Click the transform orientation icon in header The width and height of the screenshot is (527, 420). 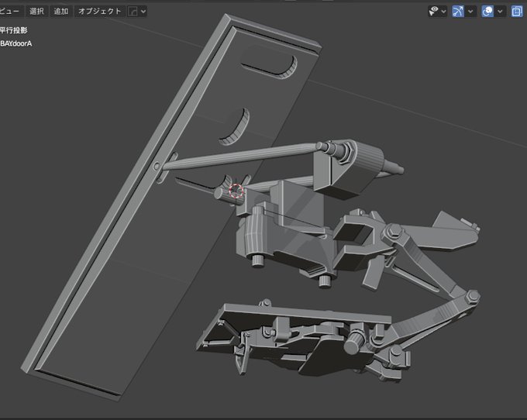[x=133, y=12]
